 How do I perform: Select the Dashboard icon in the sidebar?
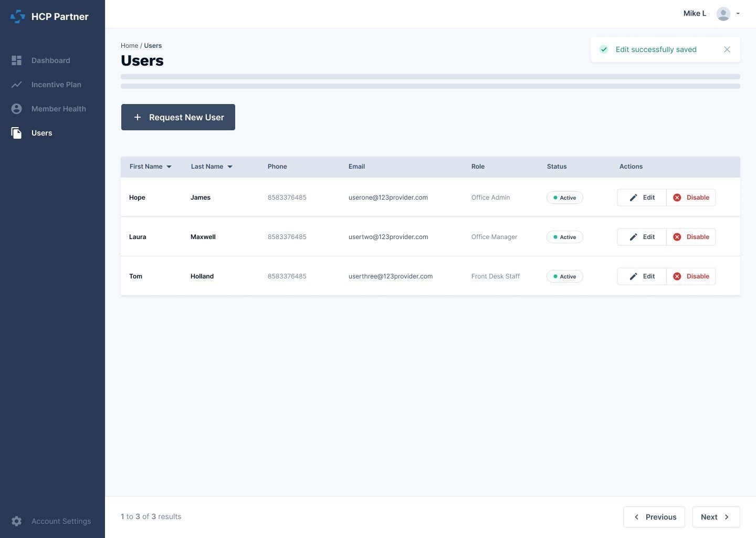point(16,60)
